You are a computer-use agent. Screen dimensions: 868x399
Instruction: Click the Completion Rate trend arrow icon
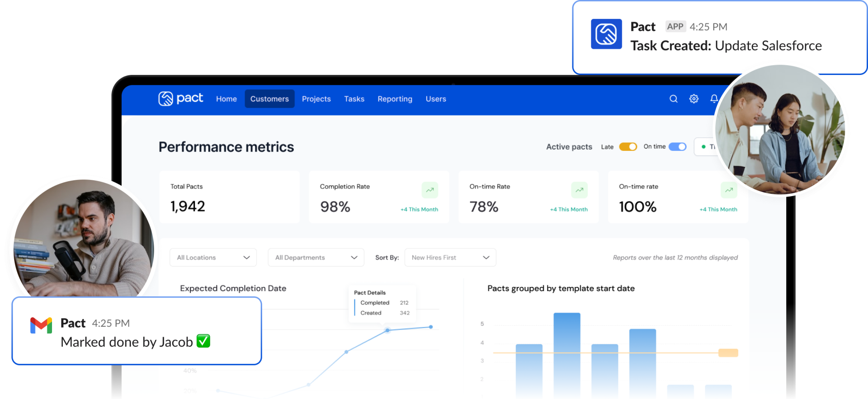point(429,190)
